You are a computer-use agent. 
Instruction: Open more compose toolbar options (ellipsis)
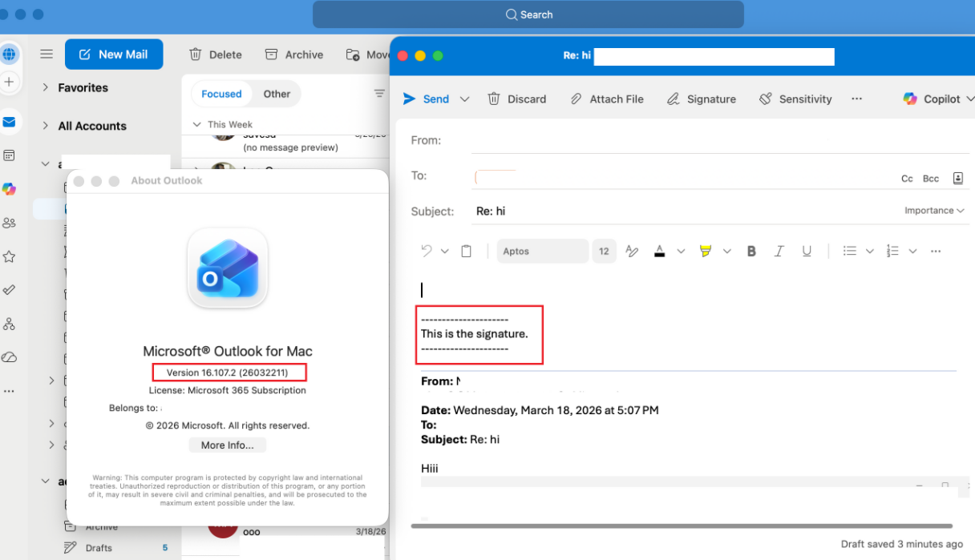(857, 99)
